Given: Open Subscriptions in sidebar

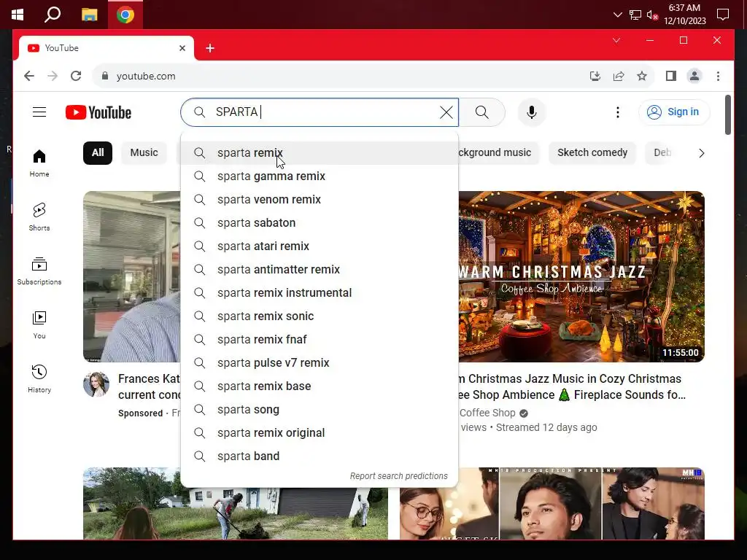Looking at the screenshot, I should point(39,271).
